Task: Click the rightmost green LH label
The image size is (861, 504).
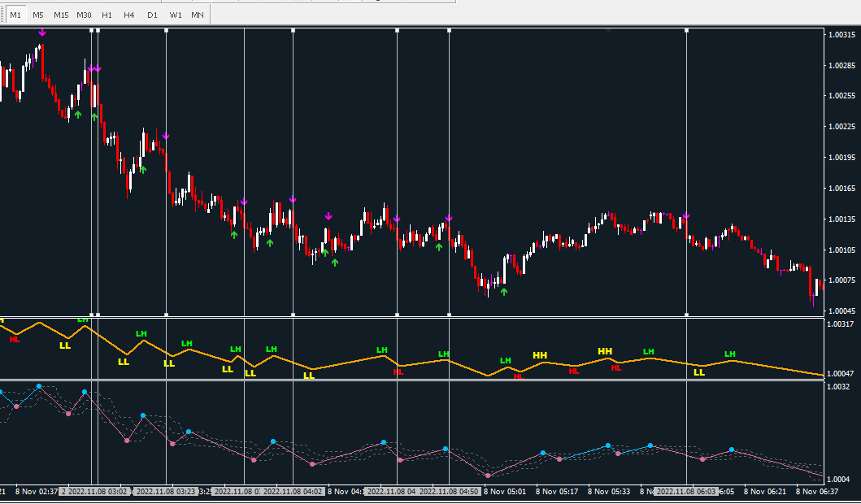Action: (x=729, y=354)
